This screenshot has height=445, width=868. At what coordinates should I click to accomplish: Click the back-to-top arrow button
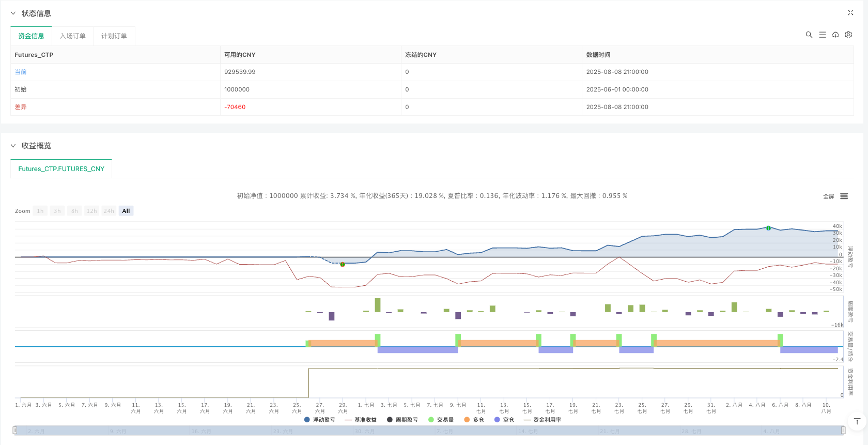click(857, 421)
